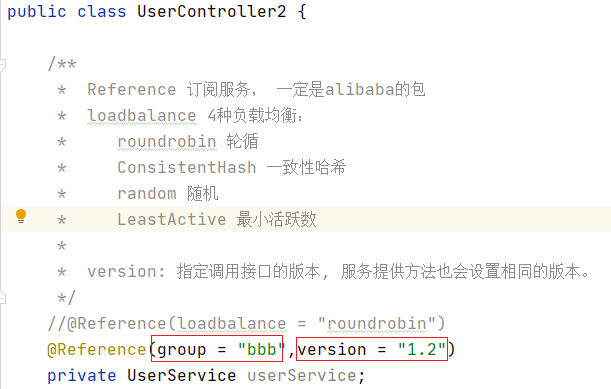Screen dimensions: 611x389
Task: Click the private keyword
Action: point(82,375)
